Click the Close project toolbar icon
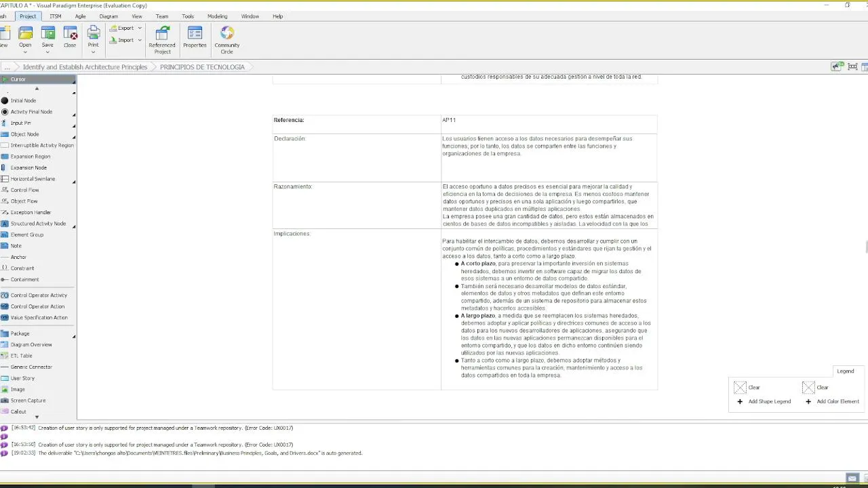 pyautogui.click(x=70, y=37)
